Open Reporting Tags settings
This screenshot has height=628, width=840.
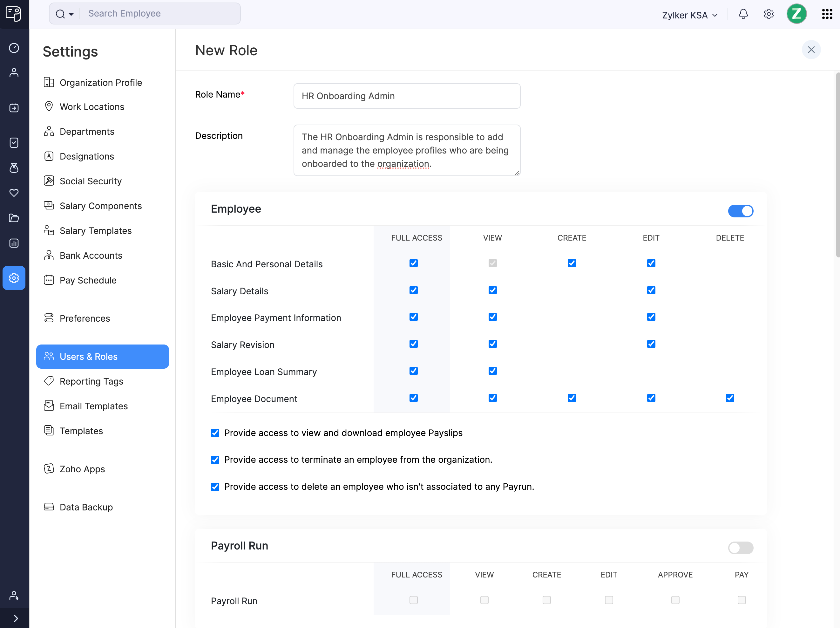[91, 381]
